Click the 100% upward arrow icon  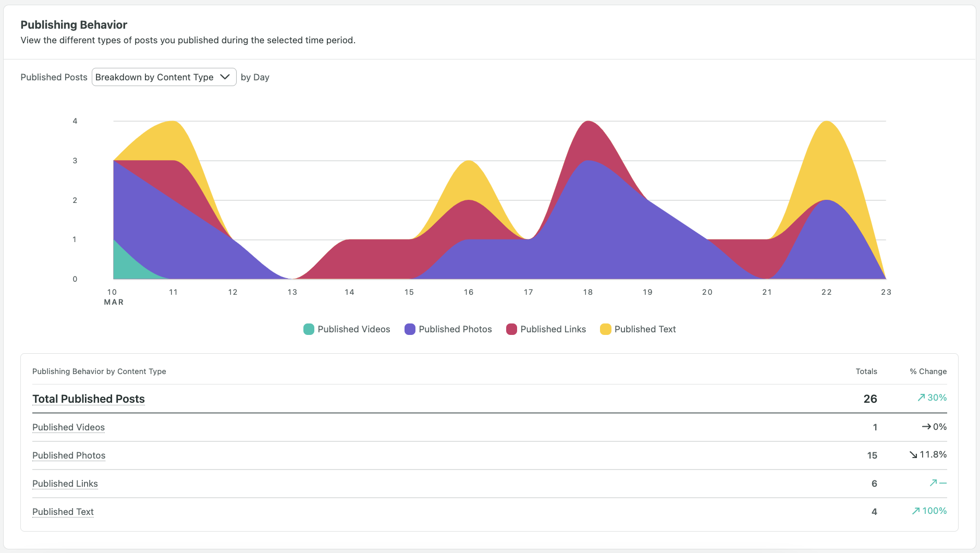coord(916,511)
